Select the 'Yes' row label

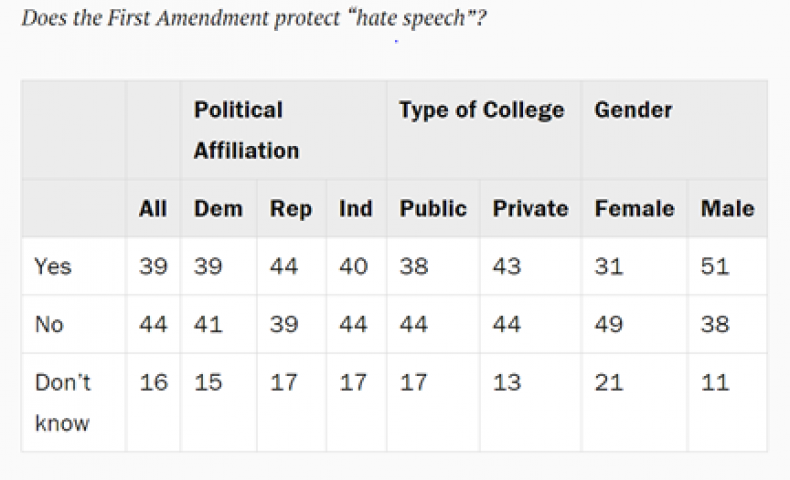click(52, 266)
